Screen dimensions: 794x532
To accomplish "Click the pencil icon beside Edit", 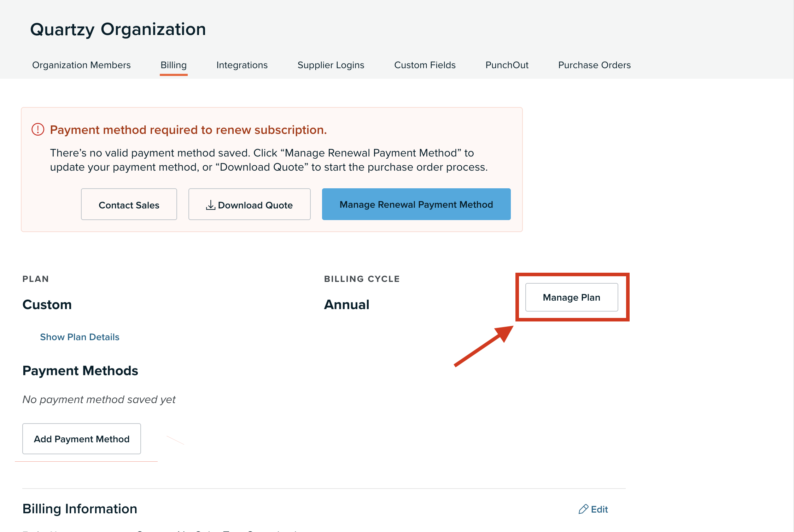I will pyautogui.click(x=583, y=509).
